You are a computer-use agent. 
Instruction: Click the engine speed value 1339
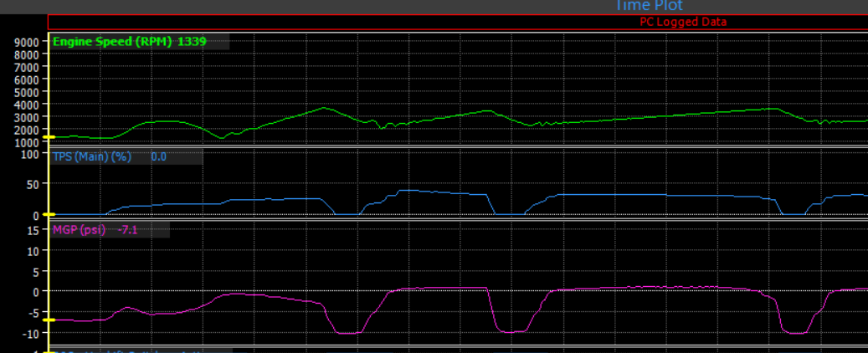[x=192, y=42]
